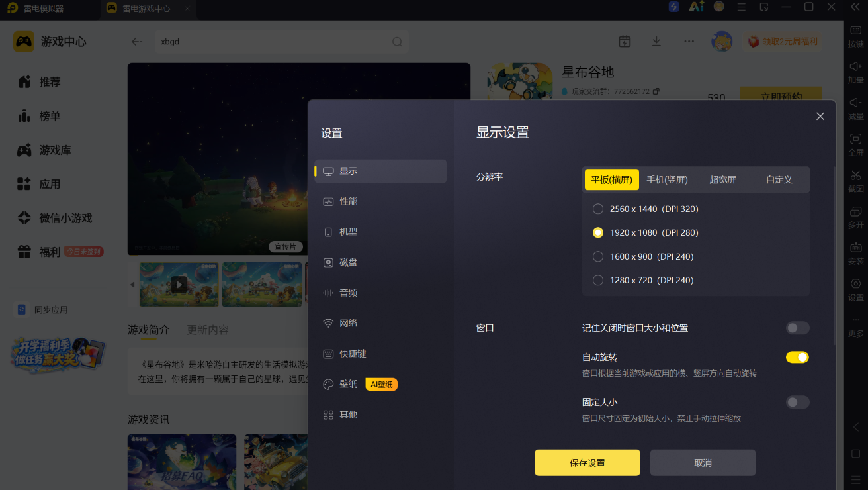The image size is (868, 490).
Task: Click the 截图 scissors screenshot icon
Action: click(855, 181)
